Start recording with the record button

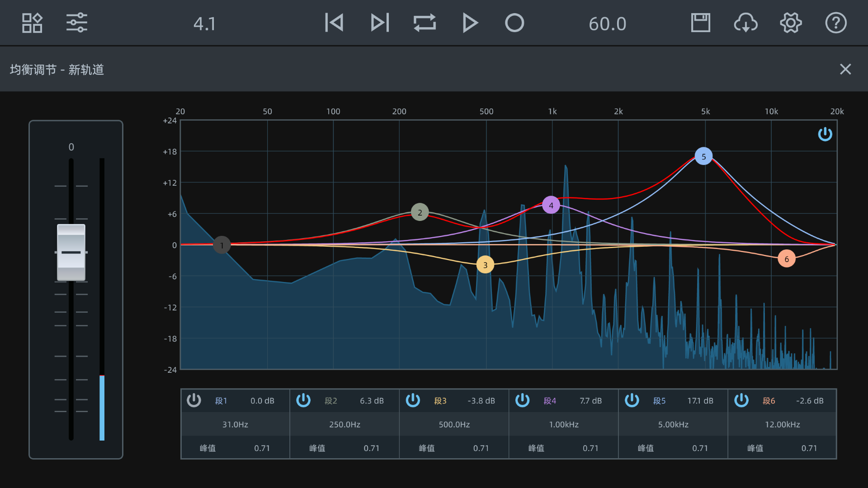click(514, 23)
